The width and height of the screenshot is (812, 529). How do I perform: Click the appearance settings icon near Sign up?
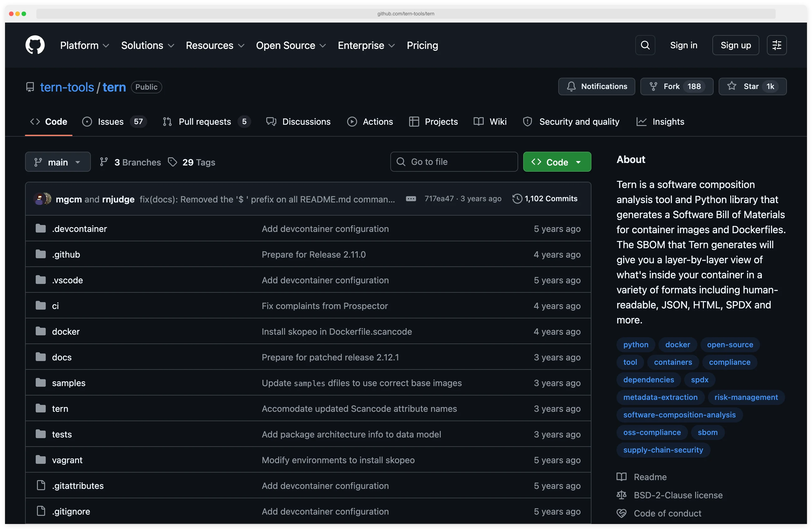coord(777,45)
